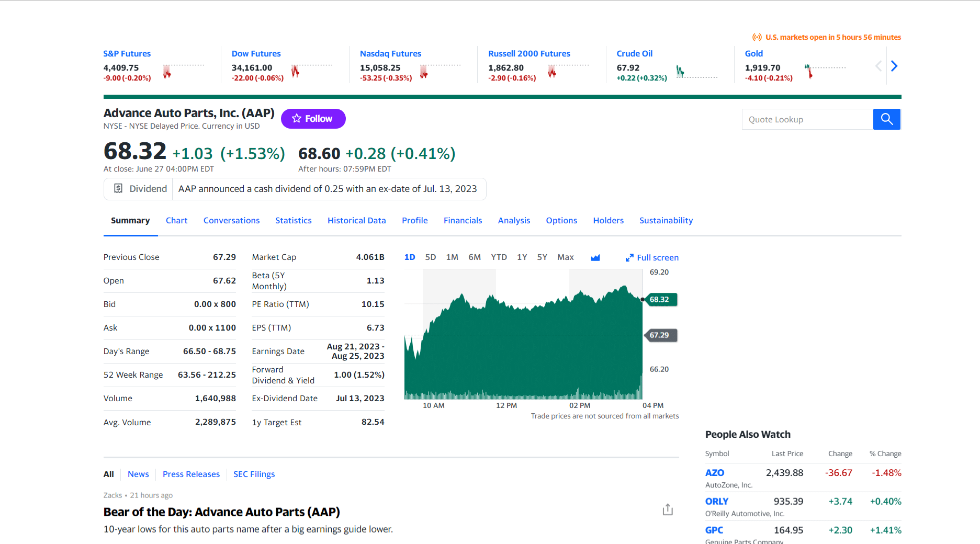
Task: Click the Dividend document icon
Action: [118, 189]
